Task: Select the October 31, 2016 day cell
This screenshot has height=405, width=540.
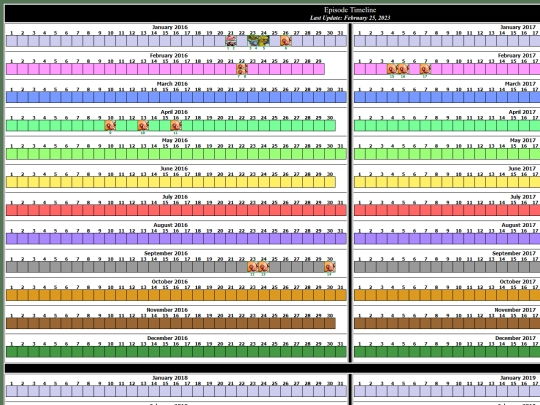Action: (x=341, y=295)
